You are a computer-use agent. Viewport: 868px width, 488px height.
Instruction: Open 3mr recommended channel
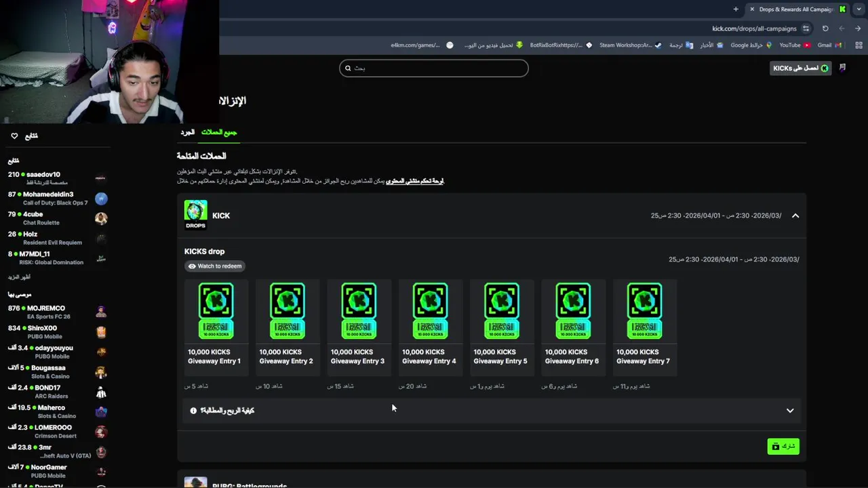click(x=58, y=451)
